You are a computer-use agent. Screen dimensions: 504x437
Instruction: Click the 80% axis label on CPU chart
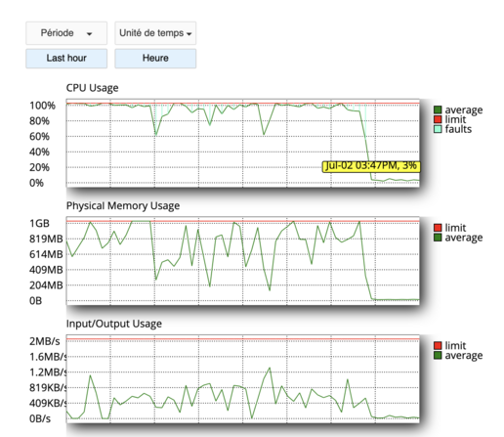tap(39, 121)
